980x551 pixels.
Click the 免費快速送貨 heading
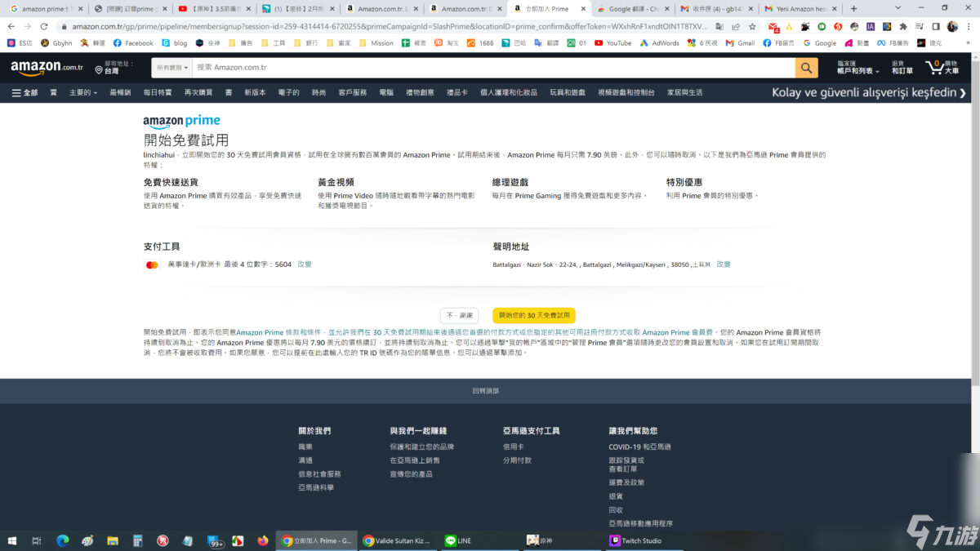coord(170,182)
